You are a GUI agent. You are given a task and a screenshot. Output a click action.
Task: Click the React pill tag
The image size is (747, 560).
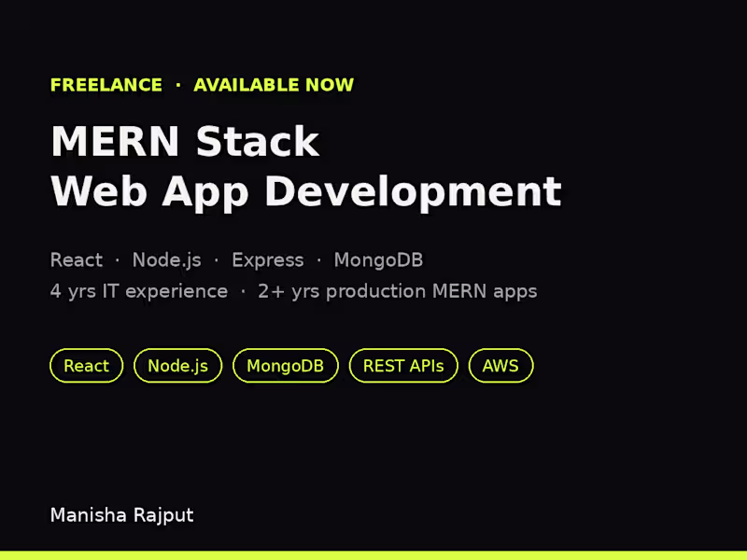tap(86, 366)
